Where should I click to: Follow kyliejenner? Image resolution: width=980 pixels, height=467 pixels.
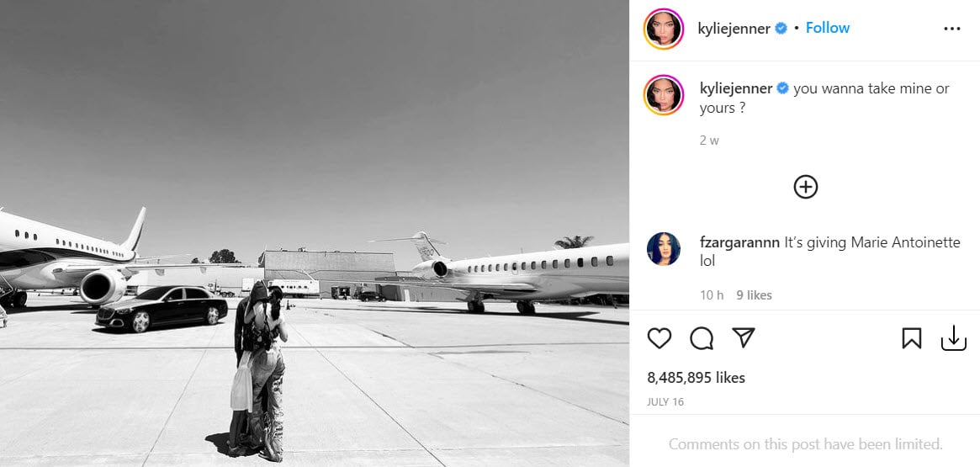point(828,28)
